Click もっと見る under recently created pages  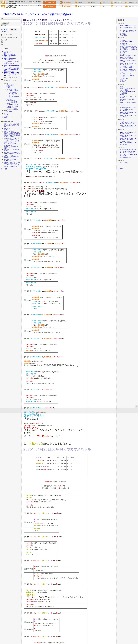tap(4, 169)
